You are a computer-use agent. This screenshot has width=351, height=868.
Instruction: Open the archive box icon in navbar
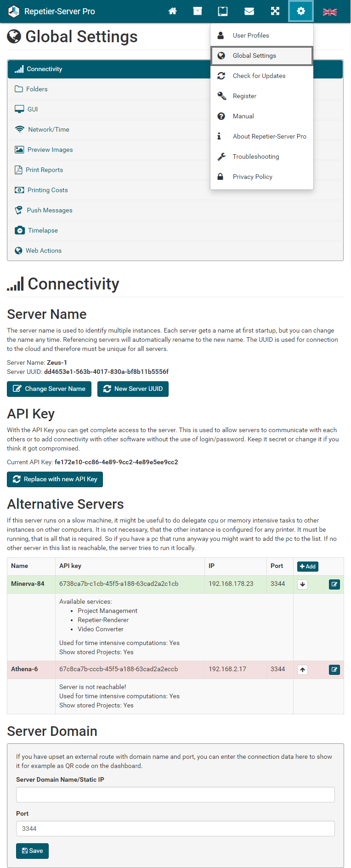click(x=198, y=11)
